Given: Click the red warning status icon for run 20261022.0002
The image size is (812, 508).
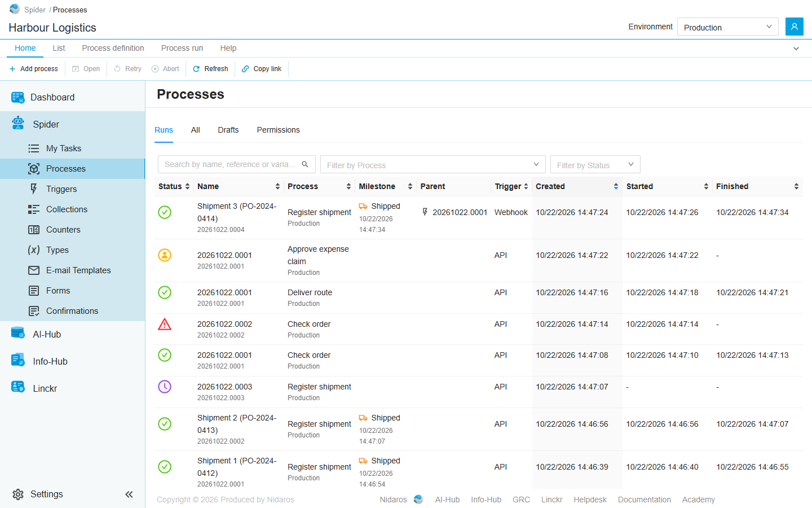Looking at the screenshot, I should 165,324.
